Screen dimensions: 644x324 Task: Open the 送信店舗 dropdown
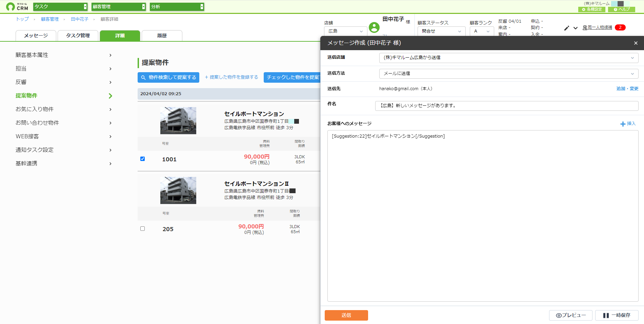click(509, 58)
